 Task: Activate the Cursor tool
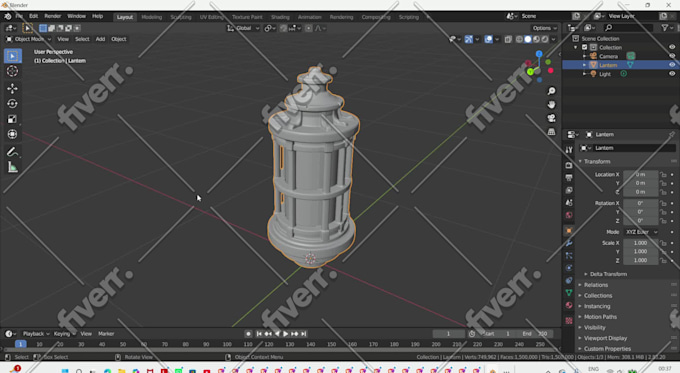[13, 71]
